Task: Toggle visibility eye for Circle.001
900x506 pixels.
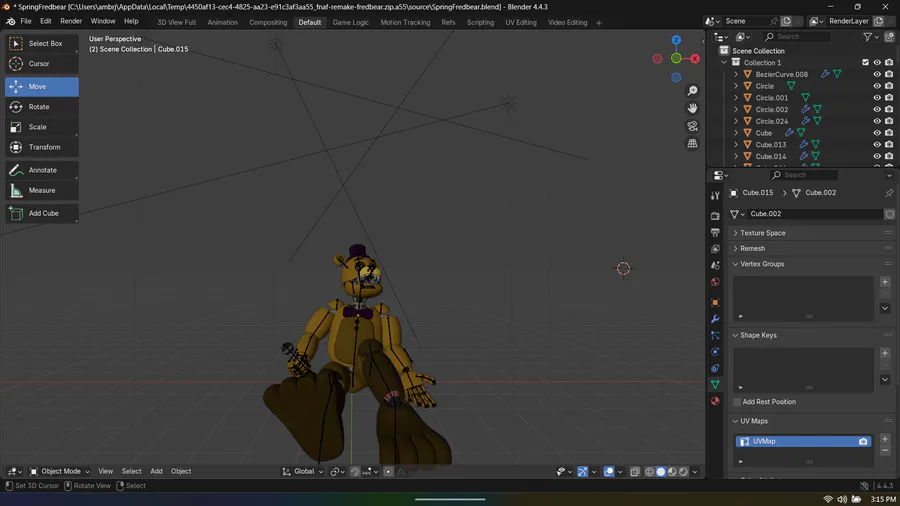Action: click(876, 98)
